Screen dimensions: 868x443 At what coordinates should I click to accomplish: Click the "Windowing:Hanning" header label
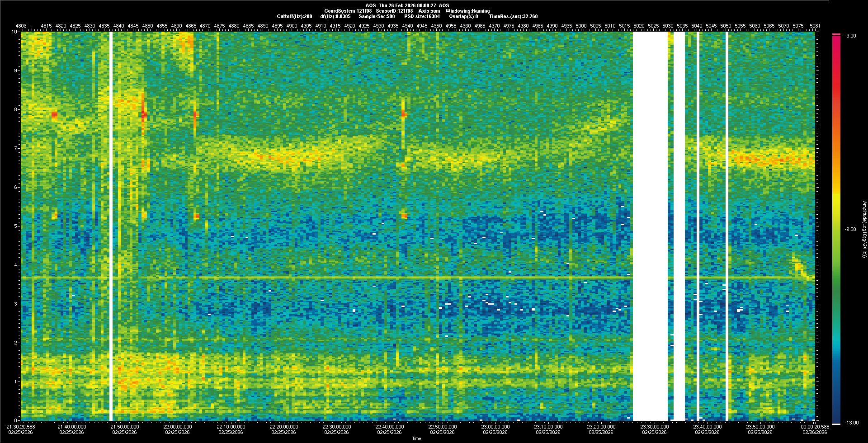point(467,11)
